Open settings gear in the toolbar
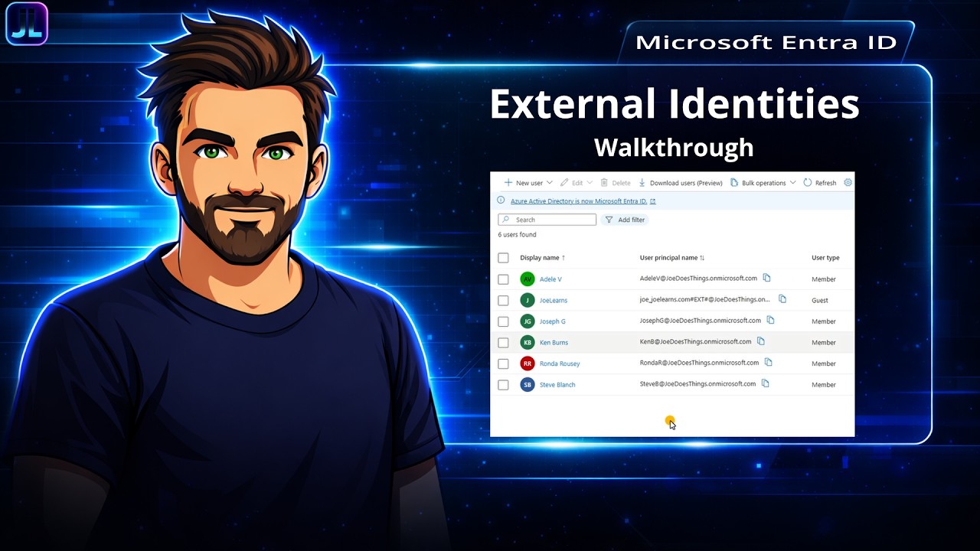 [848, 183]
